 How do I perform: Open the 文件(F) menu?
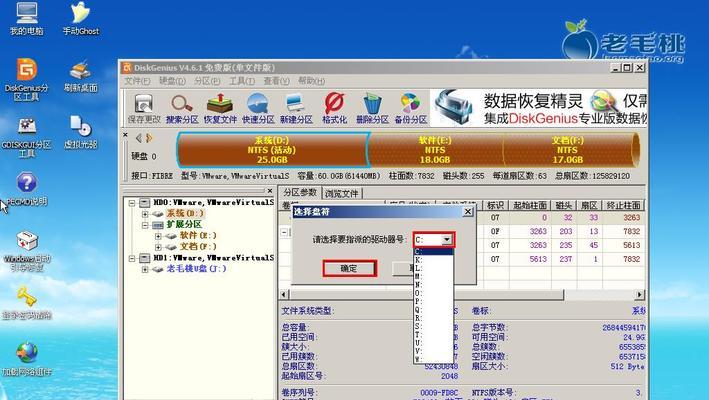point(137,81)
